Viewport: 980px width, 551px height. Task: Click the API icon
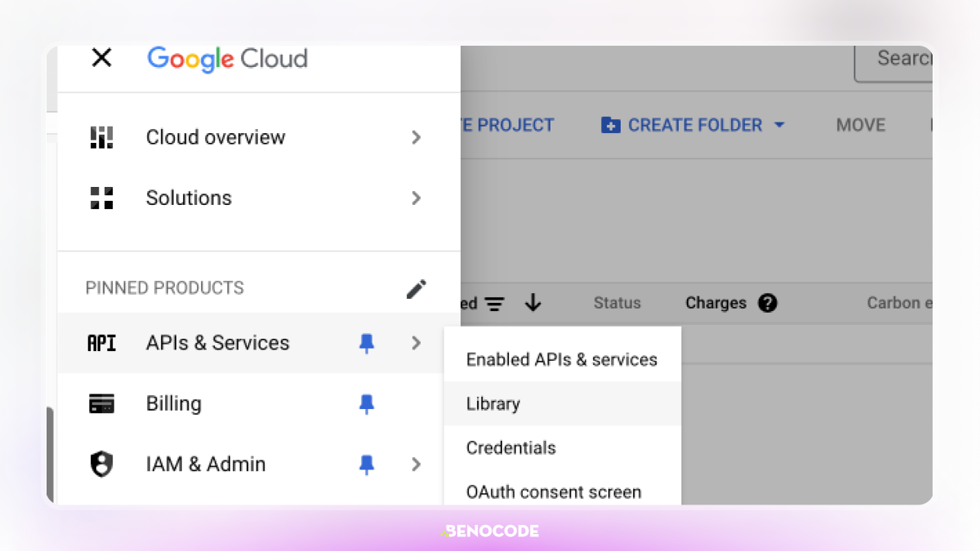pos(101,344)
